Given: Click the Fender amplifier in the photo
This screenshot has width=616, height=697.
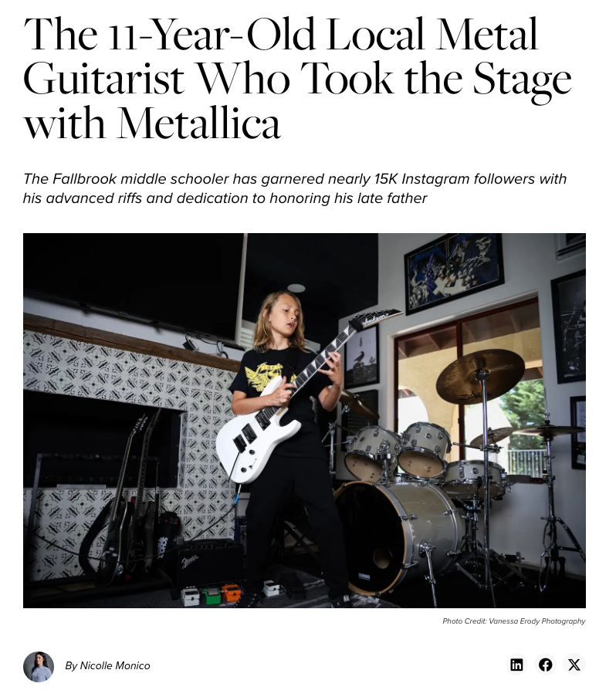Looking at the screenshot, I should pos(210,563).
